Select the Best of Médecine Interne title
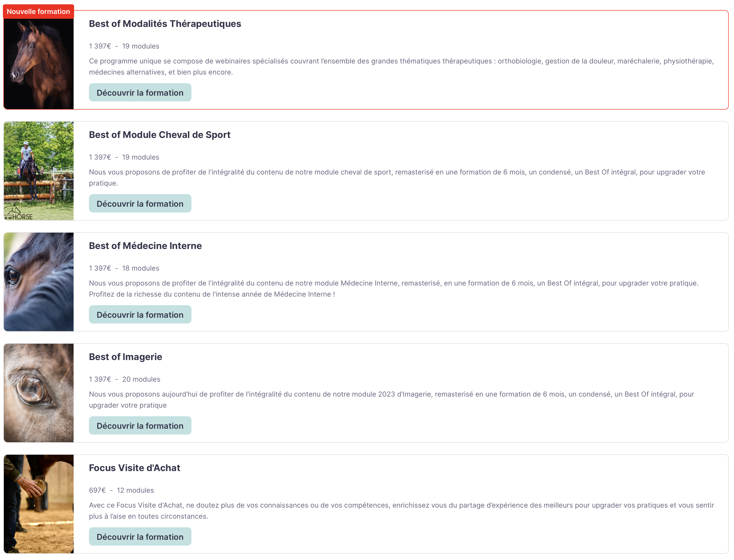 pos(145,246)
